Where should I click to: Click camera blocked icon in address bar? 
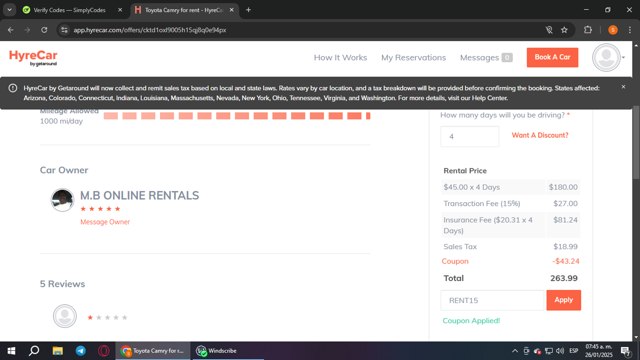(x=549, y=30)
